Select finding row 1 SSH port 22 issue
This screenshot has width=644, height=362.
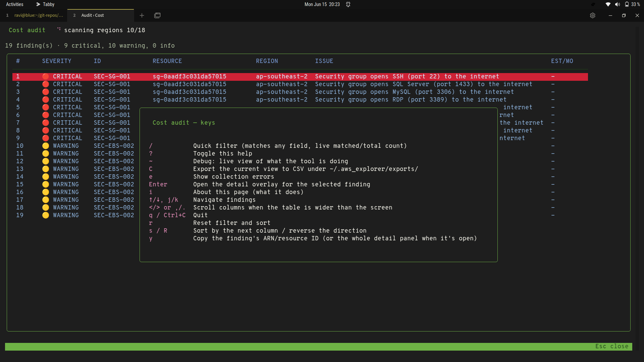(x=300, y=76)
